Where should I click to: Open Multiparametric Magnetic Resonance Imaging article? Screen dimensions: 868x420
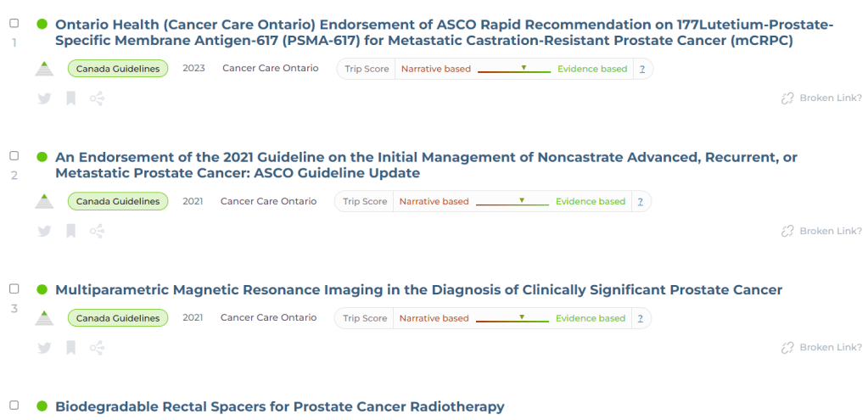(418, 290)
